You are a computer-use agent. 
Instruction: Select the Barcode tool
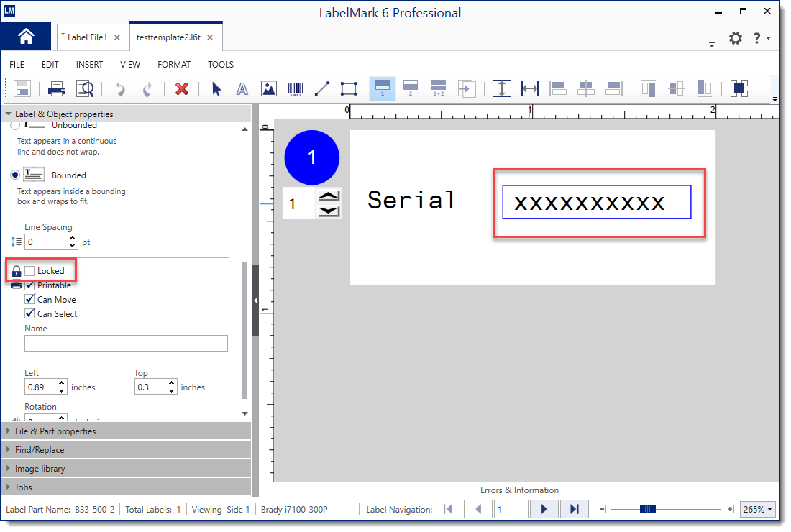[x=295, y=89]
